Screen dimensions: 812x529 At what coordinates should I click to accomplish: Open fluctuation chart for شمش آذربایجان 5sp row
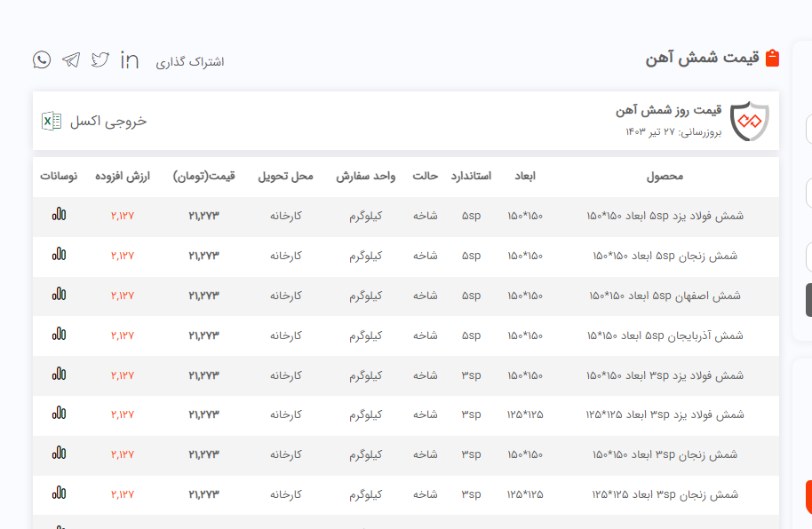pyautogui.click(x=59, y=335)
